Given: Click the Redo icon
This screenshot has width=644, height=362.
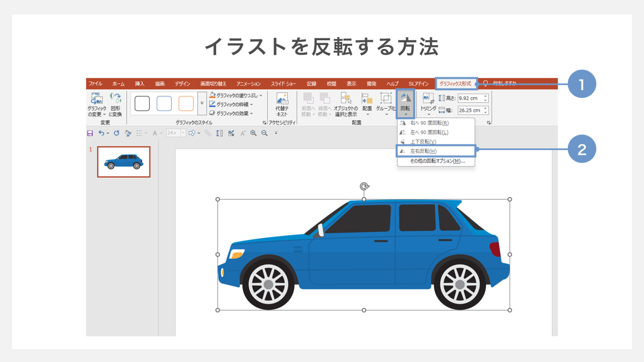Looking at the screenshot, I should pos(117,133).
